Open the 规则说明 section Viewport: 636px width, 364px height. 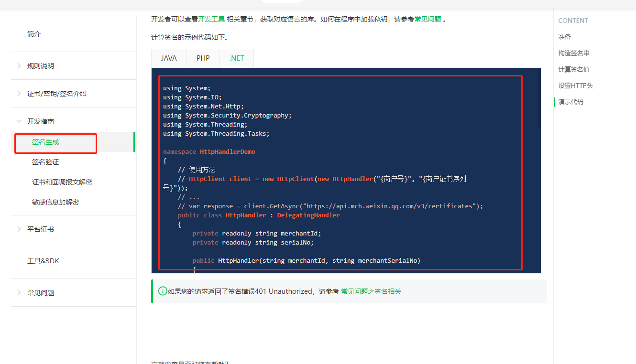(41, 66)
